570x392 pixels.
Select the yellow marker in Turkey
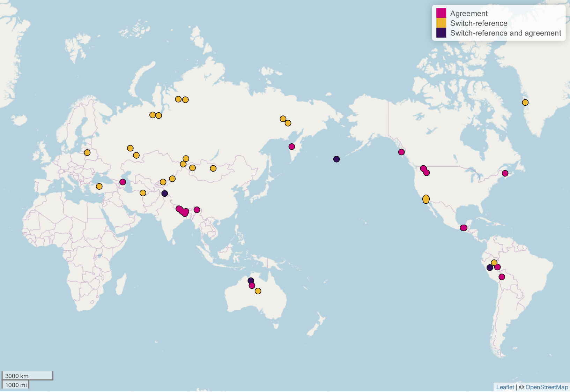[99, 187]
